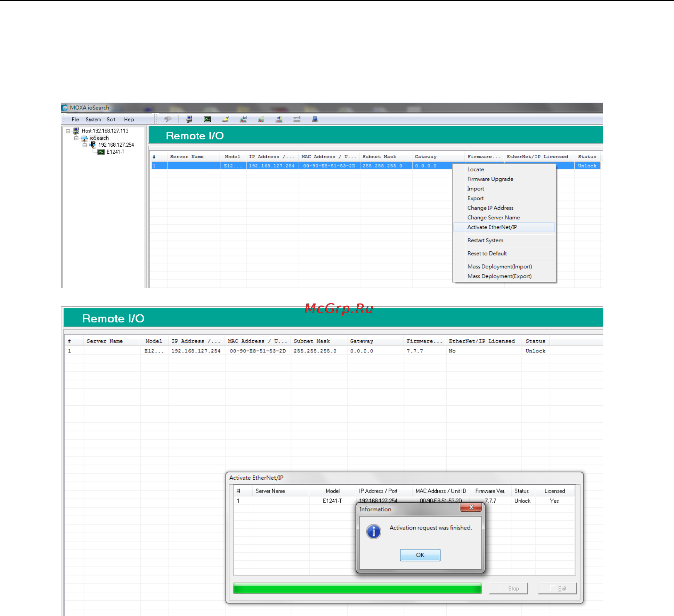Click firmware value 7.7.7 in lower table
The image size is (674, 616).
415,351
